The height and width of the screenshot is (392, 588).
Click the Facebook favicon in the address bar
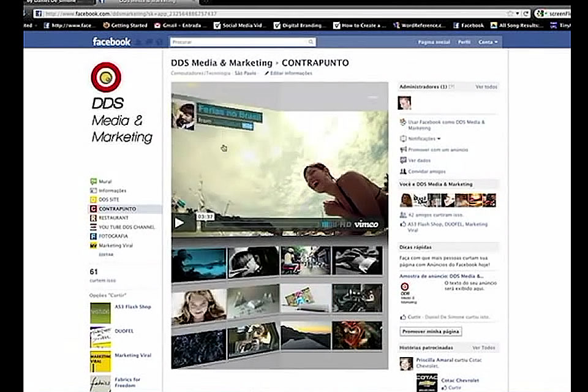click(x=38, y=14)
